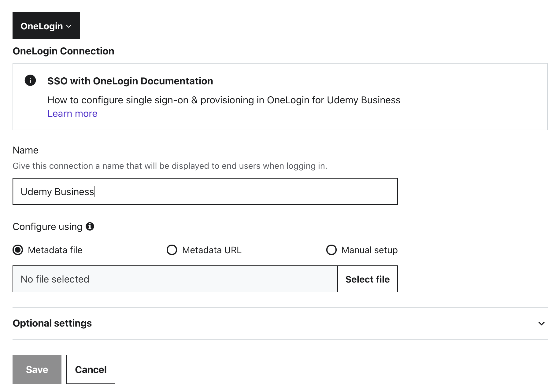Click the Metadata URL label text

pyautogui.click(x=212, y=250)
